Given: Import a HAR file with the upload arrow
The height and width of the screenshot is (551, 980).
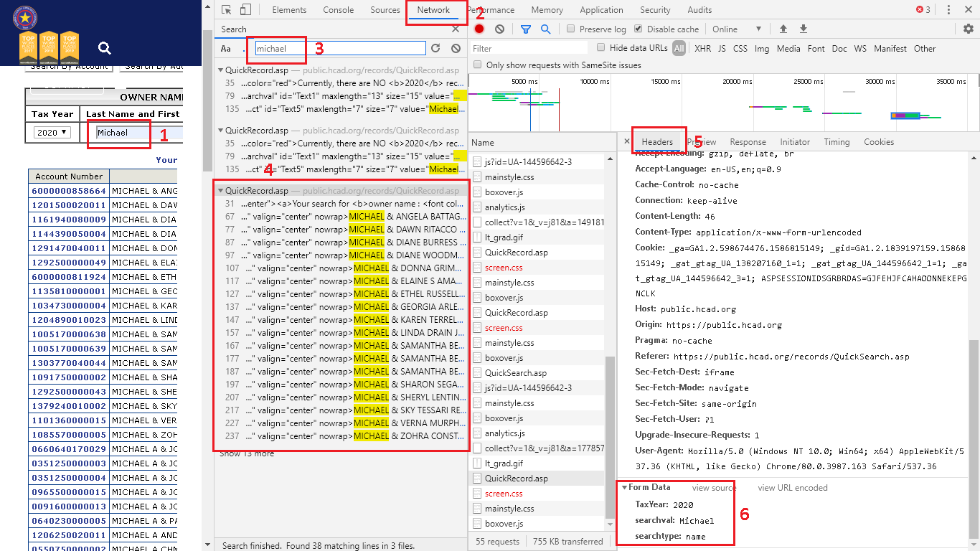Looking at the screenshot, I should point(783,29).
